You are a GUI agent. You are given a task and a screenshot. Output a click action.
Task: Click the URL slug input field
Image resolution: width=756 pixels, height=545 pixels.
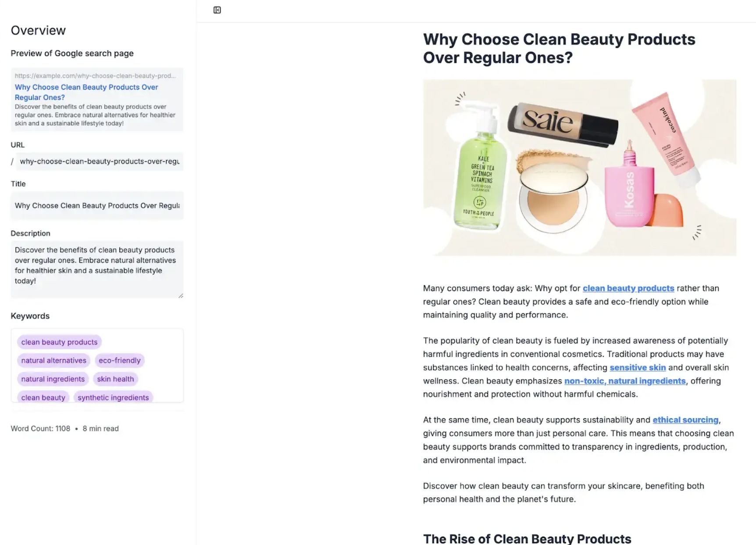tap(100, 161)
